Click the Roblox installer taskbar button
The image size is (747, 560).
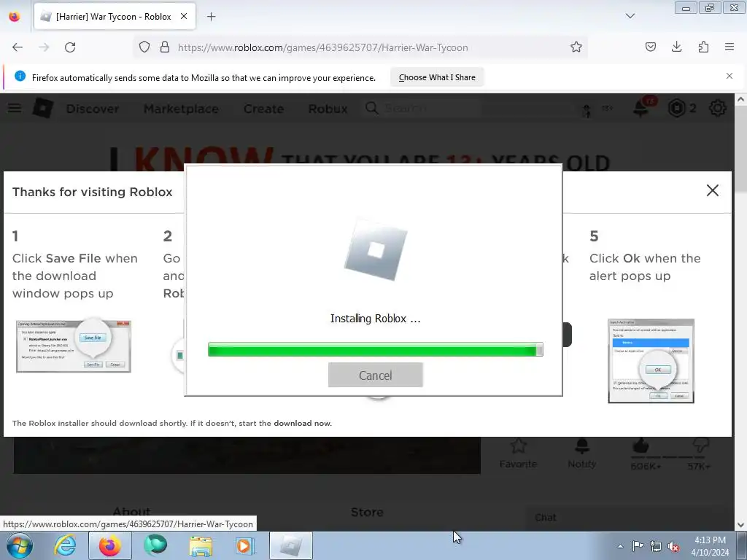click(291, 545)
